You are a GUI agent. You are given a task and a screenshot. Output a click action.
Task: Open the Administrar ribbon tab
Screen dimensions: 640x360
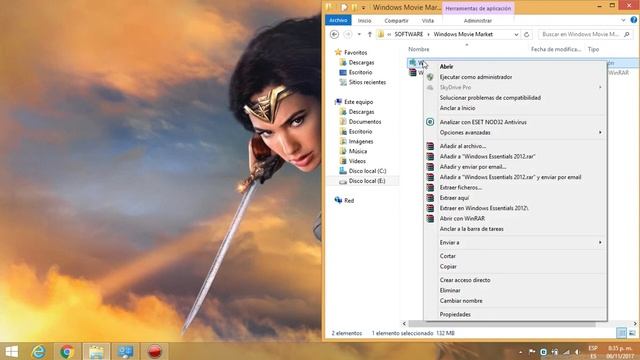click(x=478, y=20)
